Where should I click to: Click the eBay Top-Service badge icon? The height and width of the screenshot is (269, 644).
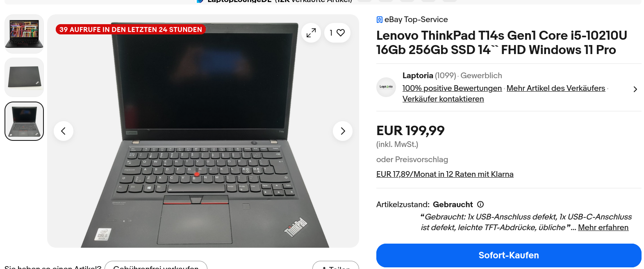click(380, 20)
